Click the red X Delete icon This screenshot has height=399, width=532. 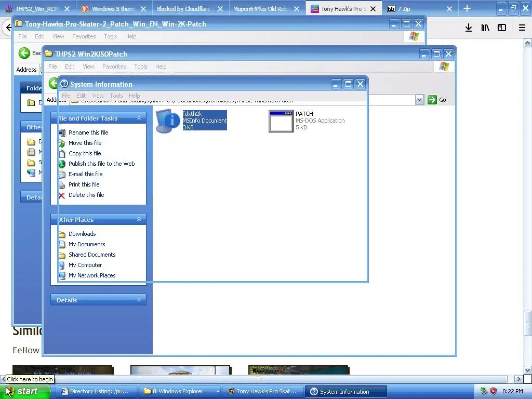pyautogui.click(x=62, y=195)
